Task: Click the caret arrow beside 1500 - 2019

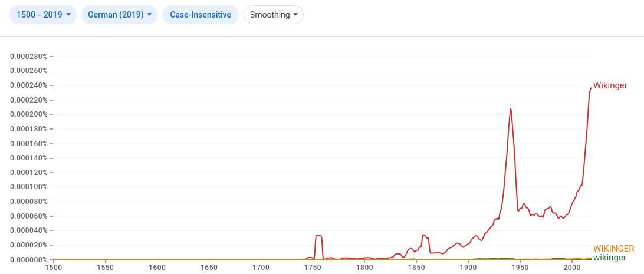Action: tap(68, 15)
